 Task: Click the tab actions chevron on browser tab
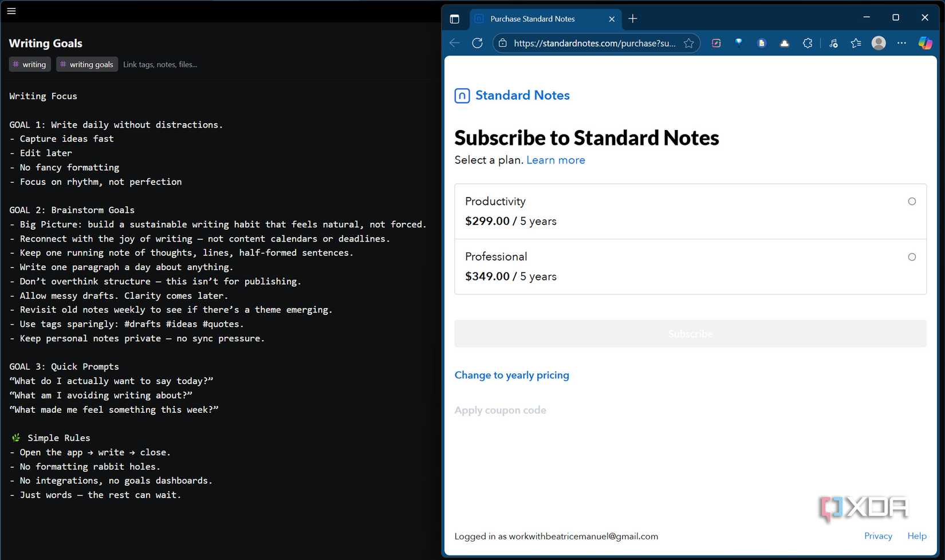(x=455, y=19)
